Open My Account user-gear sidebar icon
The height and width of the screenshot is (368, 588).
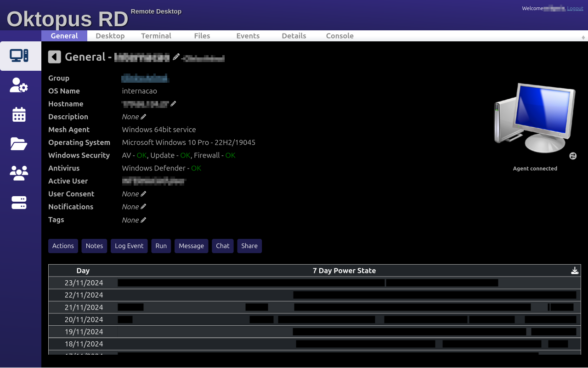pyautogui.click(x=19, y=85)
